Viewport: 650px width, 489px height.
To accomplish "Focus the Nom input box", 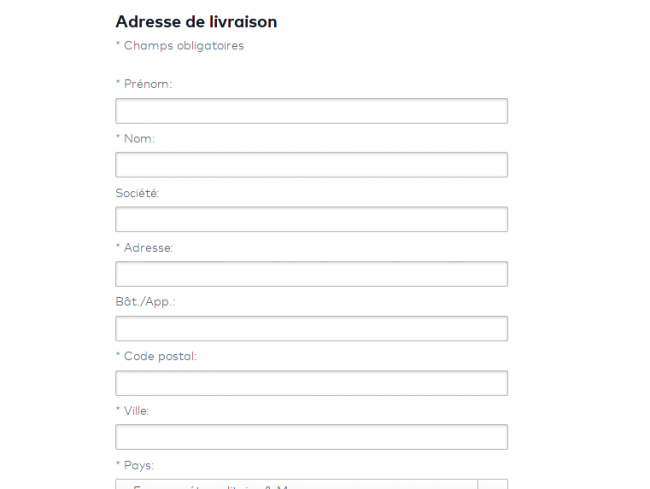I will pos(311,165).
